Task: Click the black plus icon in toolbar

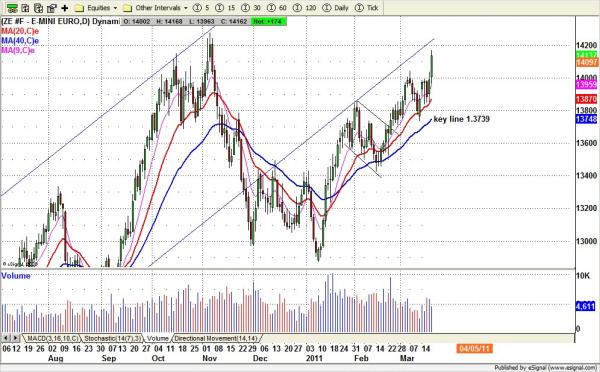Action: pyautogui.click(x=65, y=8)
